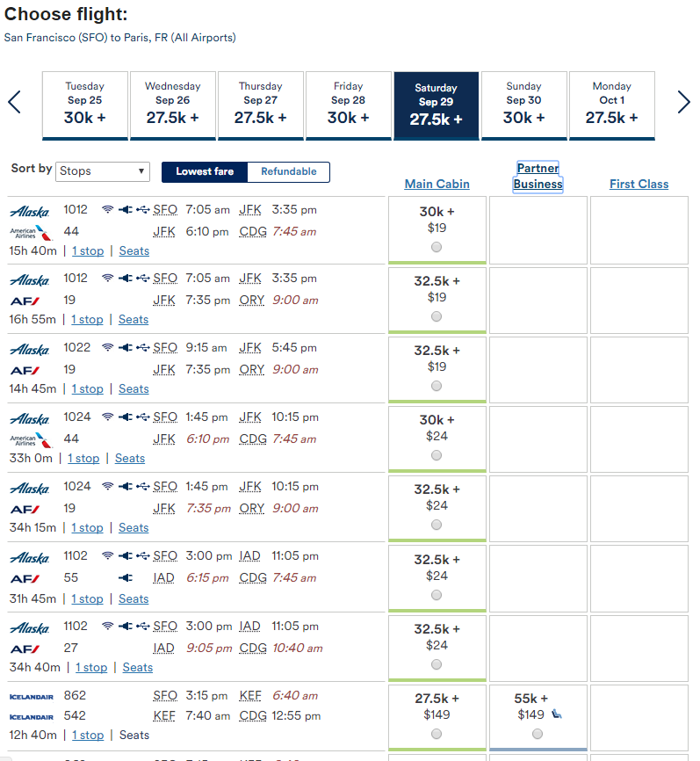The width and height of the screenshot is (700, 761).
Task: Click Wi-Fi icon on flight 1012 first row
Action: (108, 209)
